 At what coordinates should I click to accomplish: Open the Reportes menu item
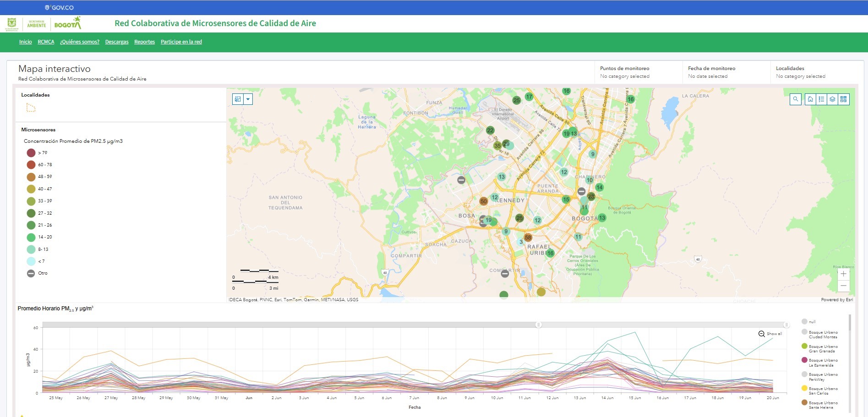point(144,42)
